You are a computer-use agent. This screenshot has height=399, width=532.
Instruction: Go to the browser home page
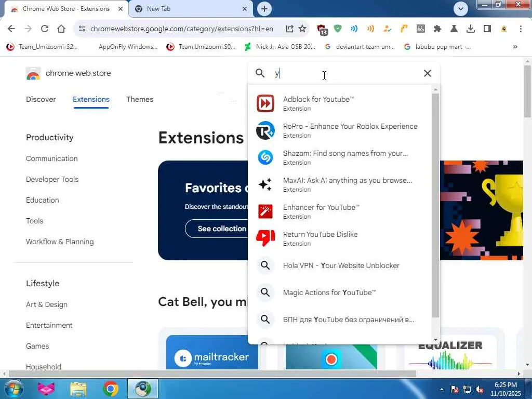pyautogui.click(x=61, y=29)
